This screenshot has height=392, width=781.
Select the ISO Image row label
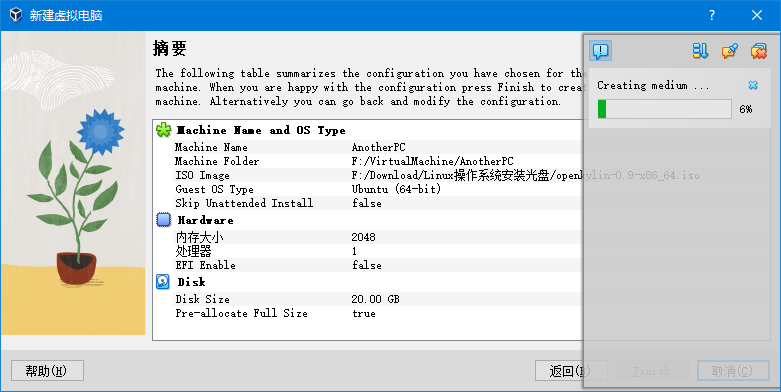[202, 175]
